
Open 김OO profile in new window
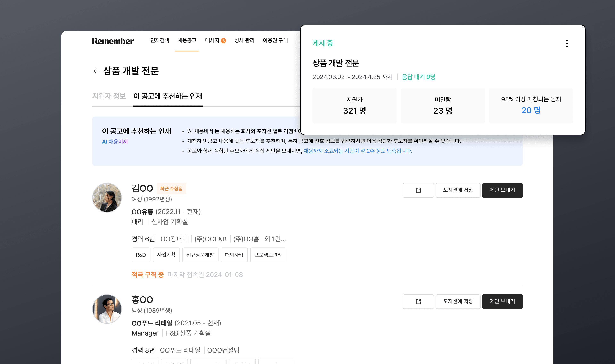pos(418,190)
